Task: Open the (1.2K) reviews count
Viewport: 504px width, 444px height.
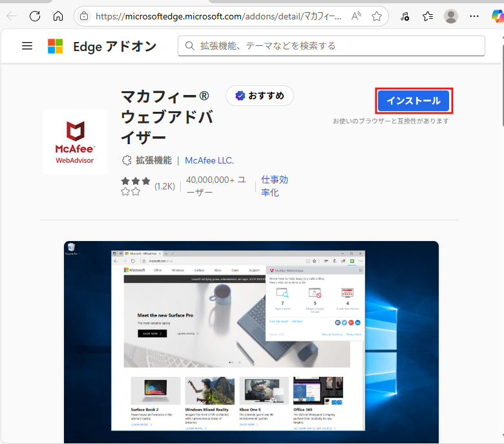Action: tap(165, 186)
